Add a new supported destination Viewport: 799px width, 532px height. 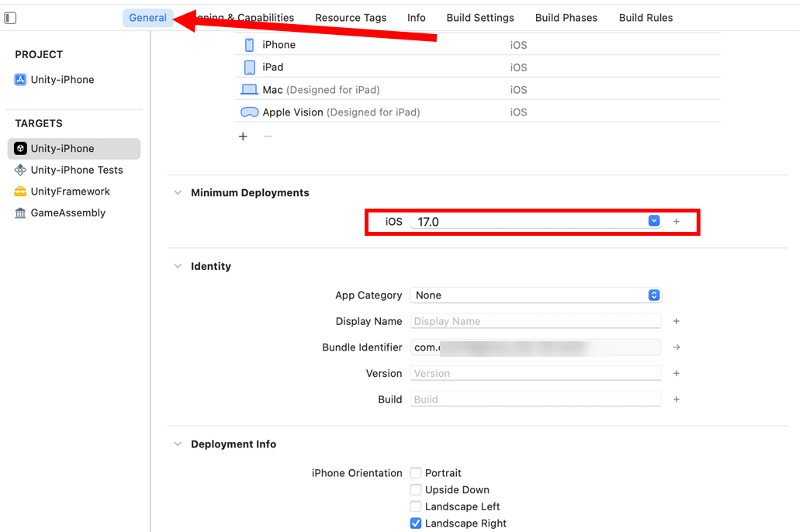click(243, 136)
